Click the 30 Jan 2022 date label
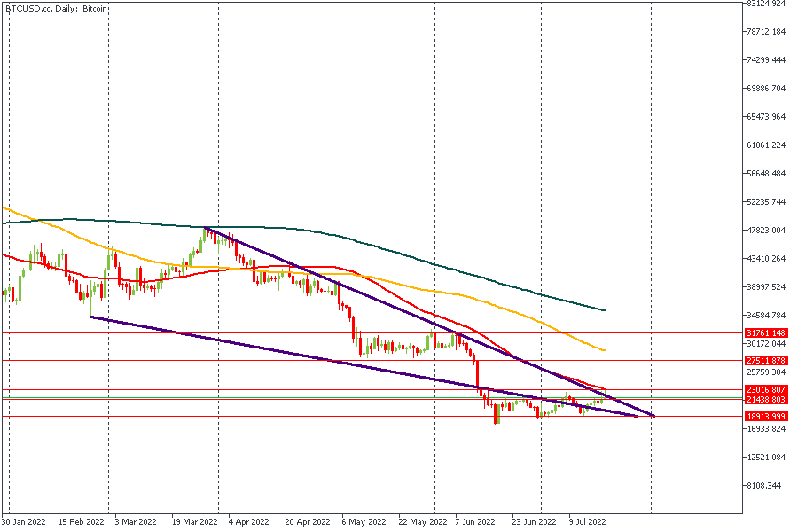This screenshot has width=798, height=532. click(x=24, y=522)
